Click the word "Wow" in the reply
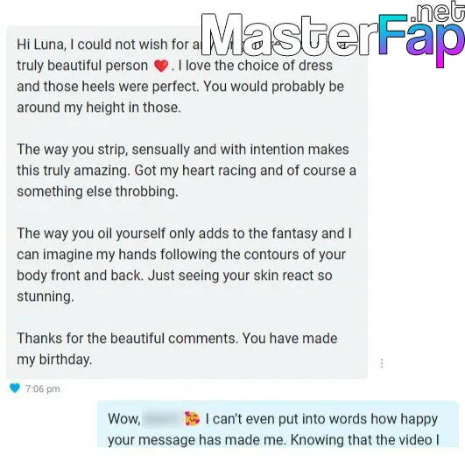This screenshot has width=465, height=476. [124, 419]
